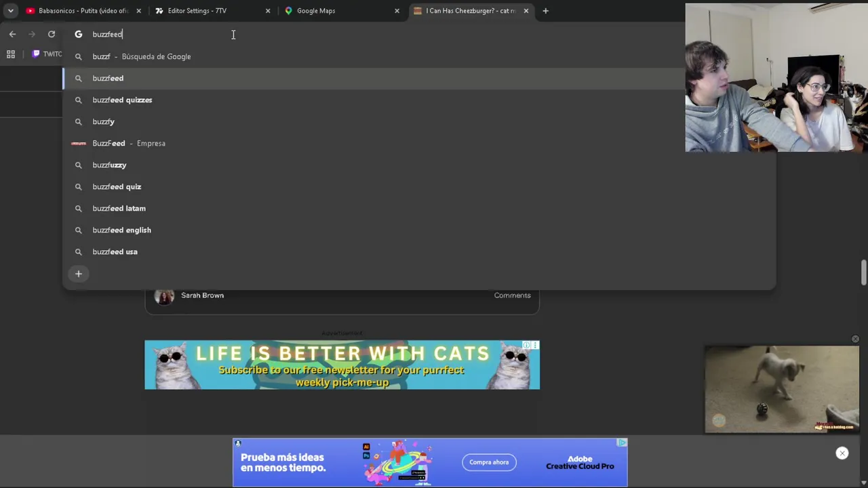Click the BuzzFeed logo icon in suggestions
Screen dimensions: 868x488
pos(79,143)
